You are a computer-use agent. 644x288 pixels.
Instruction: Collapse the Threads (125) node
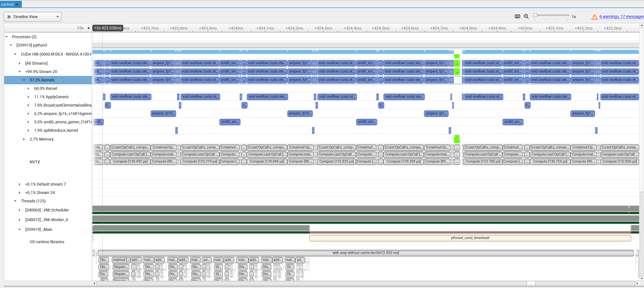pos(15,201)
